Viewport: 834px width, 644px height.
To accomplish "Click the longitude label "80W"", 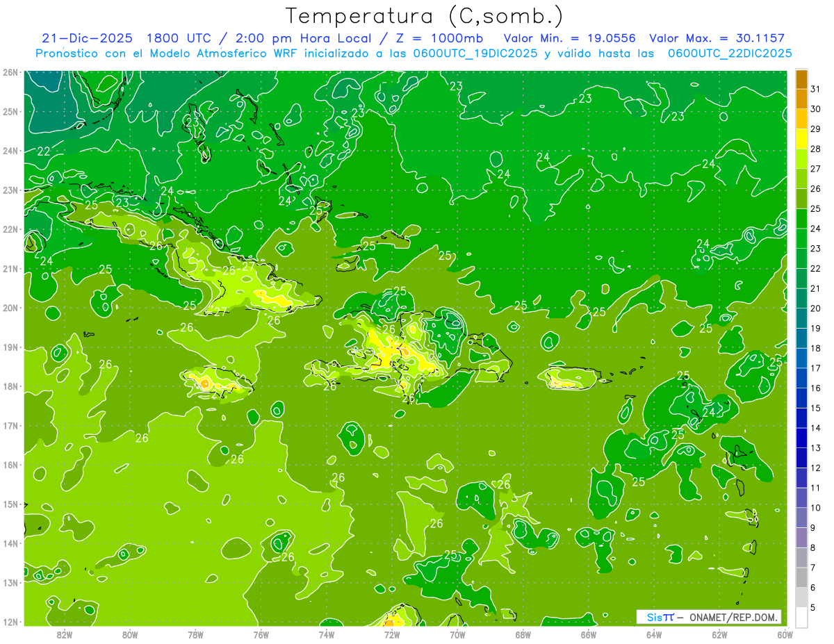I will tap(130, 635).
